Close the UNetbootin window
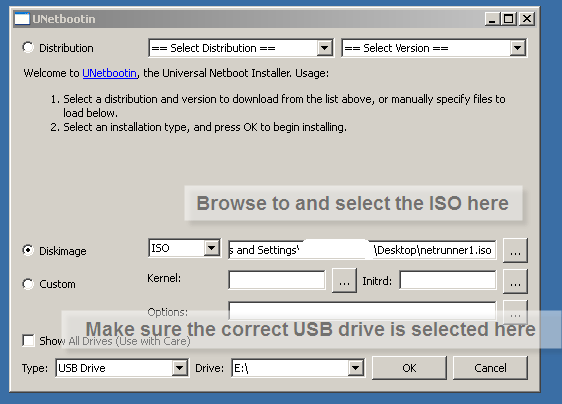The width and height of the screenshot is (562, 404). click(x=527, y=19)
